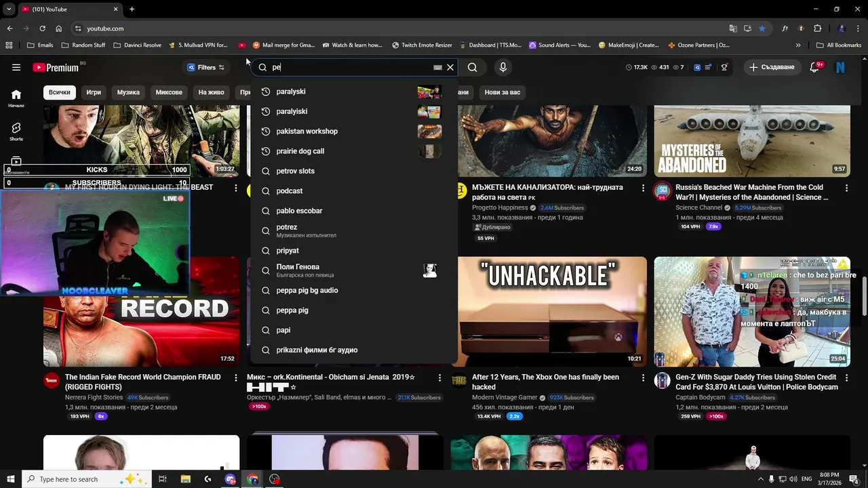This screenshot has height=488, width=868.
Task: Reload the page in Chrome
Action: 42,28
